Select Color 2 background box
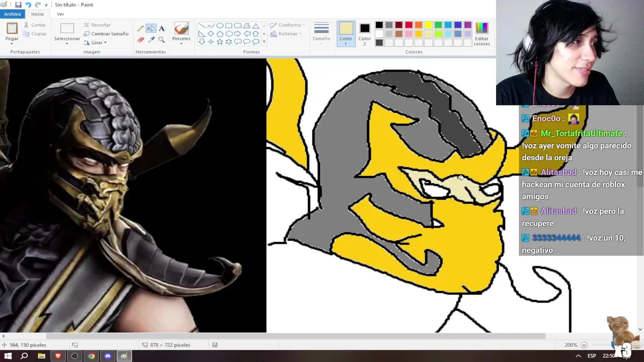This screenshot has height=362, width=644. 365,34
